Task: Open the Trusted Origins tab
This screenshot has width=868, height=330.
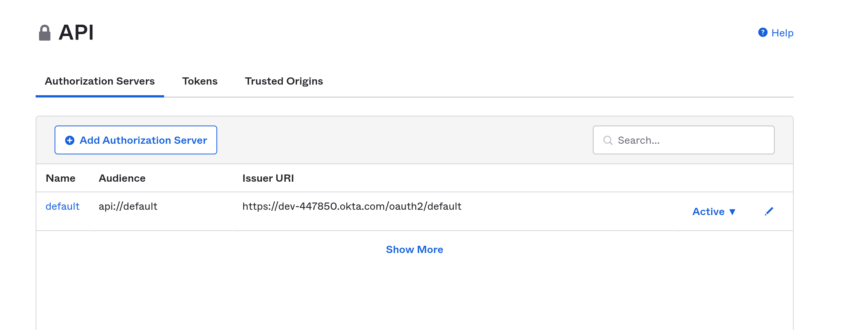Action: 284,81
